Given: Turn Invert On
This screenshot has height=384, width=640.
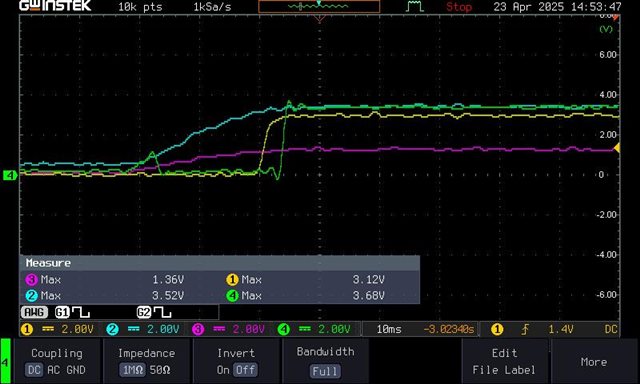Looking at the screenshot, I should (223, 370).
